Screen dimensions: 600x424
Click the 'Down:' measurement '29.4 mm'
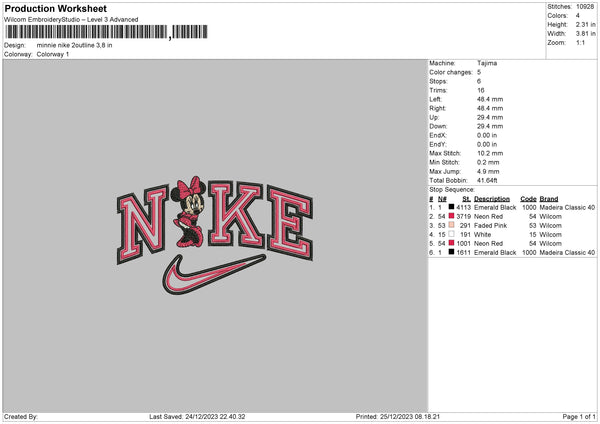pos(490,126)
